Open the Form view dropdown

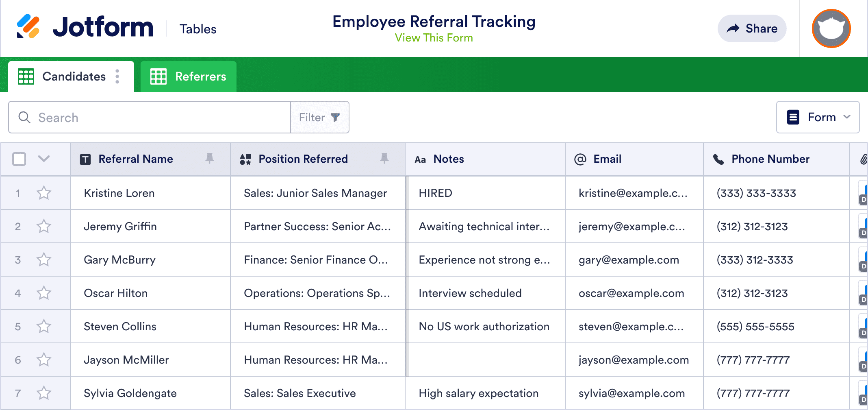[x=818, y=118]
